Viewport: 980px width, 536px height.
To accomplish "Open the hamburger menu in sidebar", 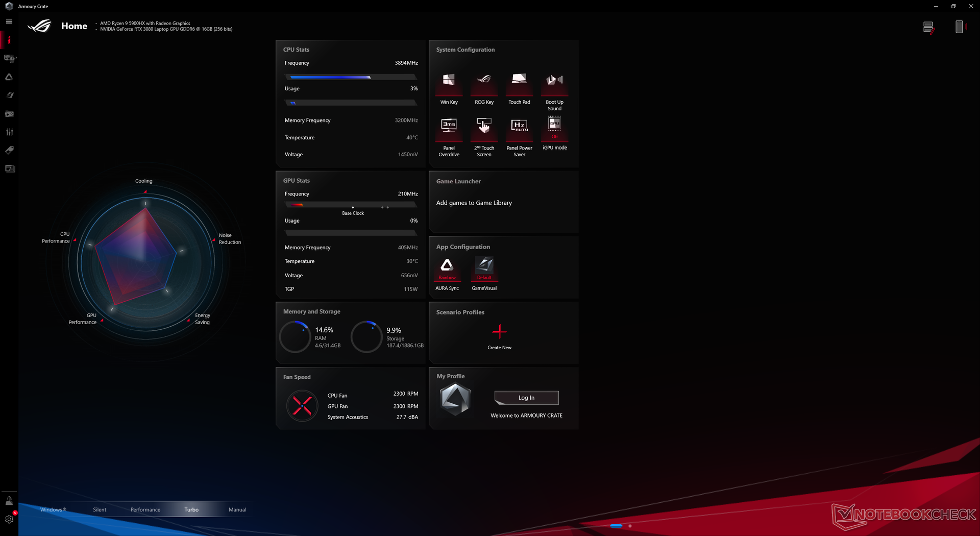I will [9, 21].
